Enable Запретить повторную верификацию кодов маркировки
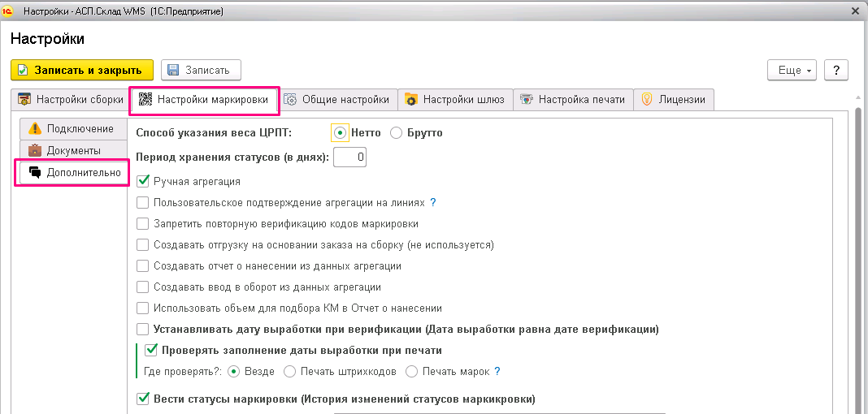This screenshot has height=414, width=868. (x=143, y=224)
